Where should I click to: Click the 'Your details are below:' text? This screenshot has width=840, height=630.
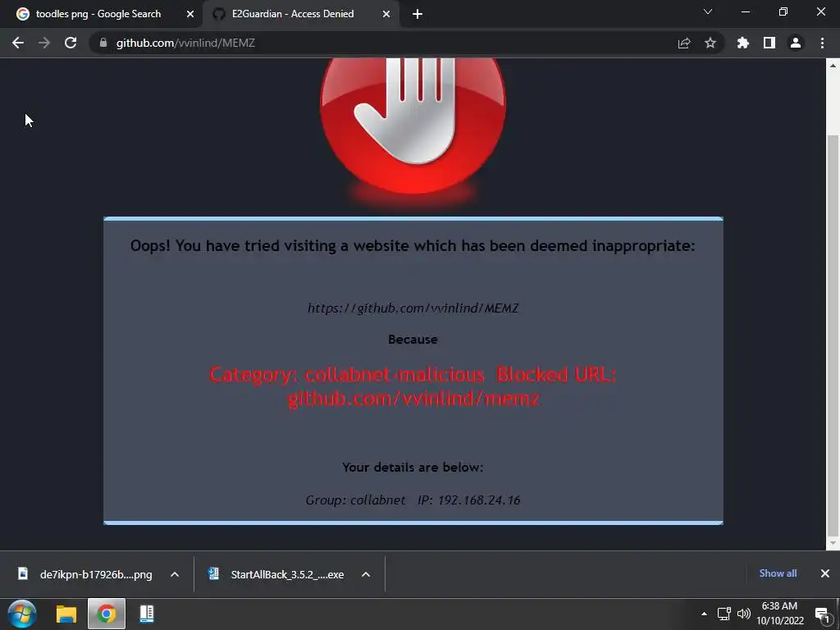pyautogui.click(x=413, y=467)
